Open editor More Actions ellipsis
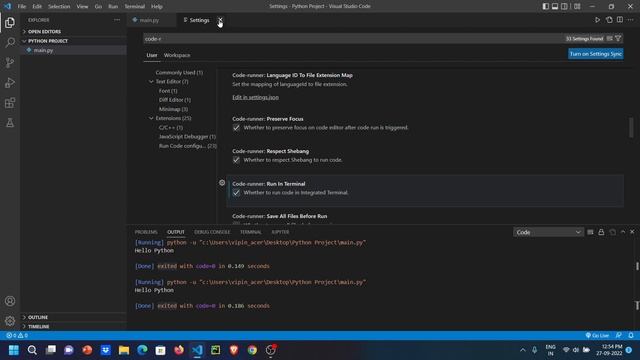Screen dimensions: 640x360 coord(631,20)
